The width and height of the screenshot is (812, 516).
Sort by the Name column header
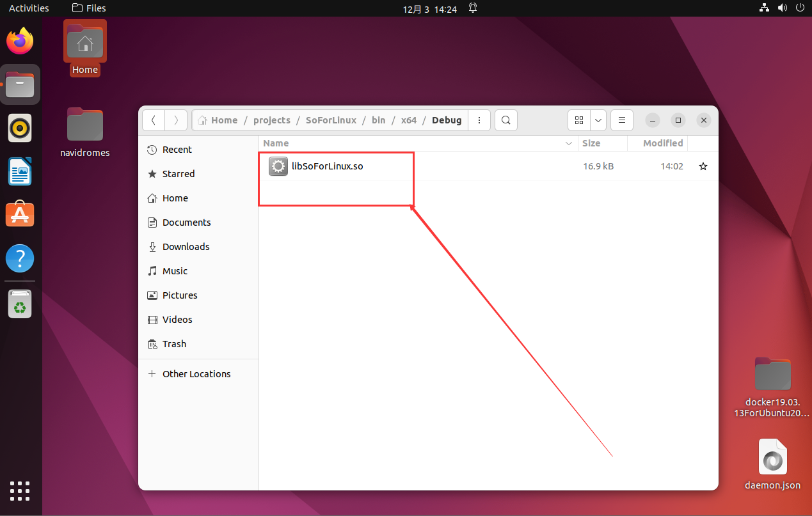[418, 143]
